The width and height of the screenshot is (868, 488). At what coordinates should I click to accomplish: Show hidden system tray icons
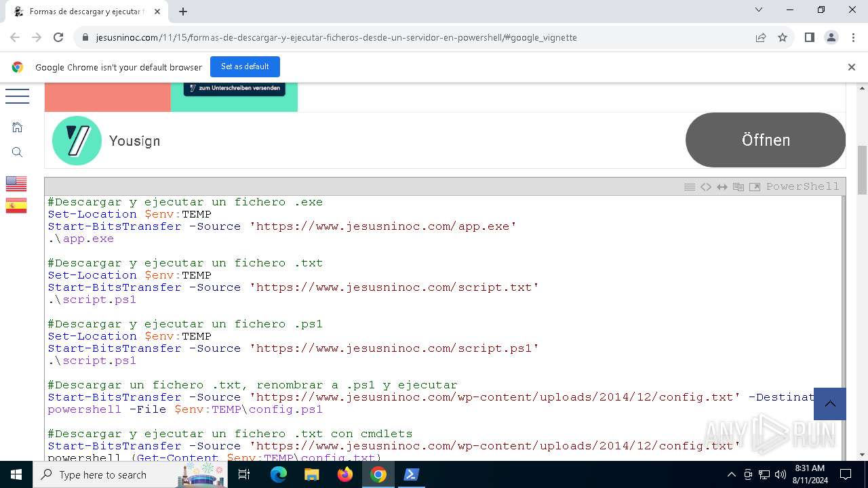[x=732, y=474]
